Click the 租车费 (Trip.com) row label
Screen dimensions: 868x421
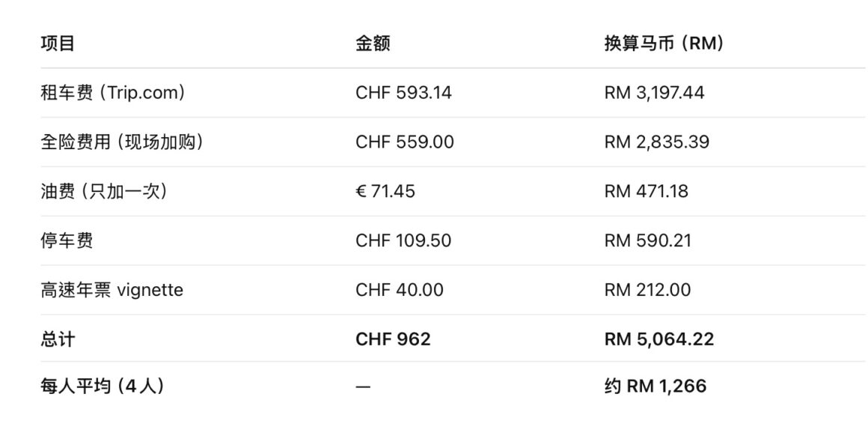(x=113, y=93)
